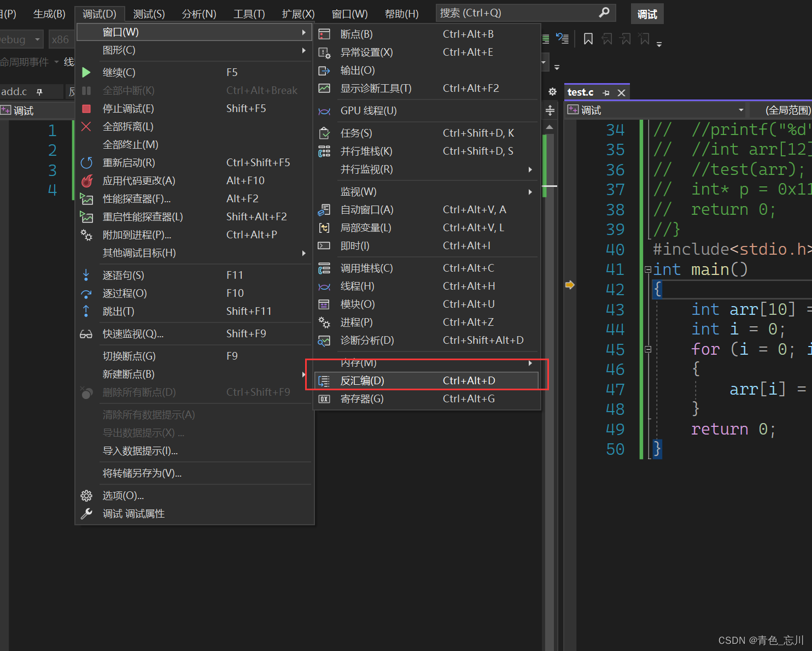Open the Analyze menu in menu bar

coord(198,14)
